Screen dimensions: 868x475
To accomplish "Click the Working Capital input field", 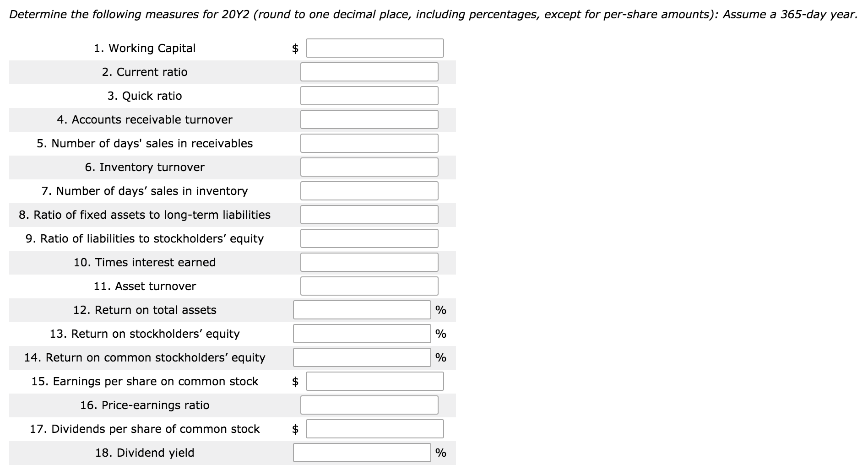I will point(374,47).
